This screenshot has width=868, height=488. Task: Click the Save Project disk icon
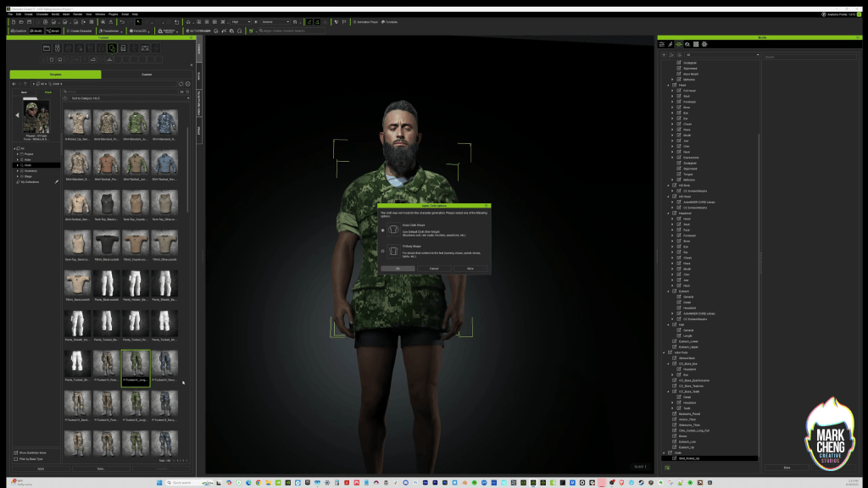pos(29,22)
